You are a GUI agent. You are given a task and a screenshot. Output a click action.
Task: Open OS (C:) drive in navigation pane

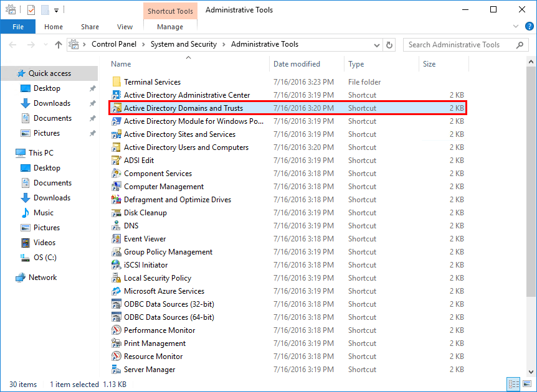tap(45, 257)
